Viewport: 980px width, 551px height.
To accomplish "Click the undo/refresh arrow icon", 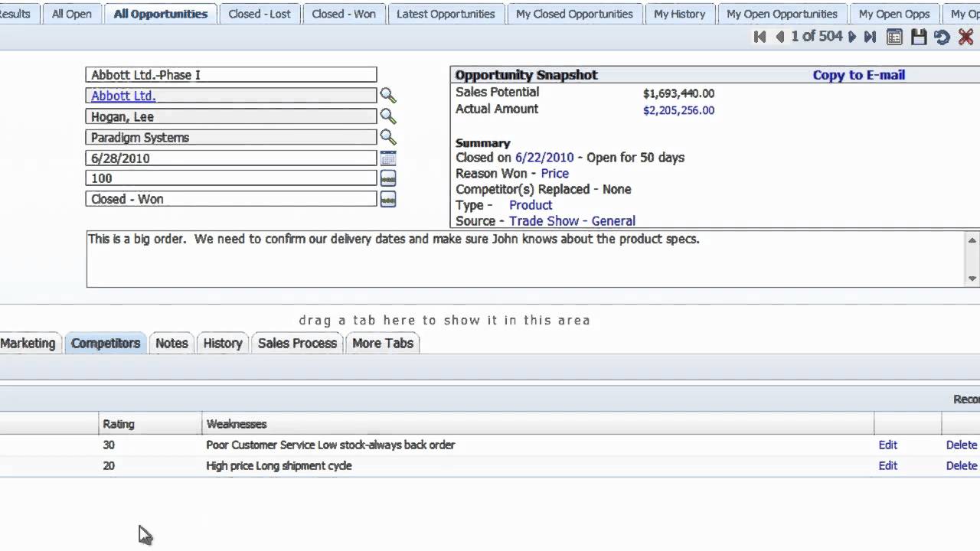I will [942, 37].
